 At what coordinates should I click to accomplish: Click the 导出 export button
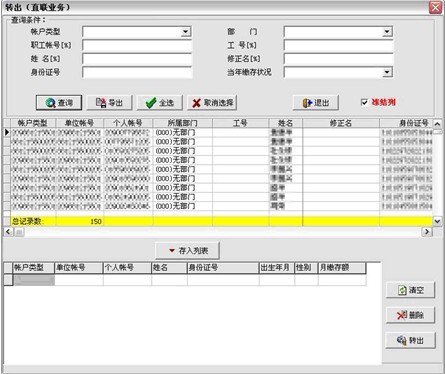click(x=109, y=103)
